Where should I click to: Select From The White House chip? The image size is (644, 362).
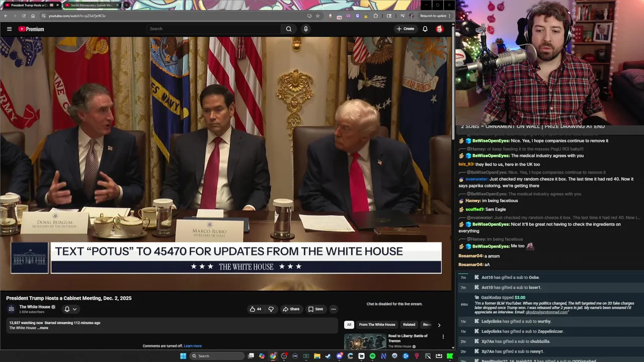(x=377, y=324)
